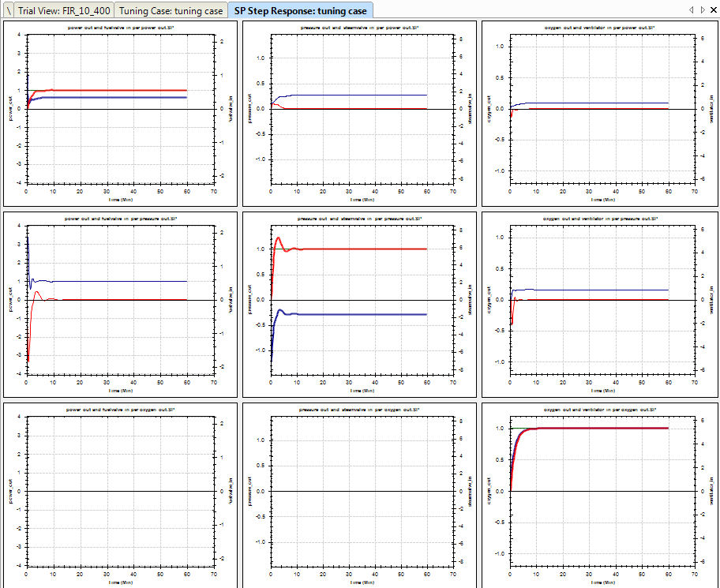Click the "pressure out and steamvalve in per power out.SP" title
The image size is (720, 588).
(x=361, y=28)
